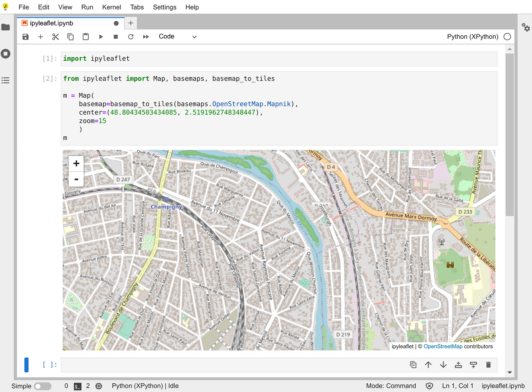Follow the OpenStreetMap attribution link
Screen dimensions: 532x392
point(443,346)
